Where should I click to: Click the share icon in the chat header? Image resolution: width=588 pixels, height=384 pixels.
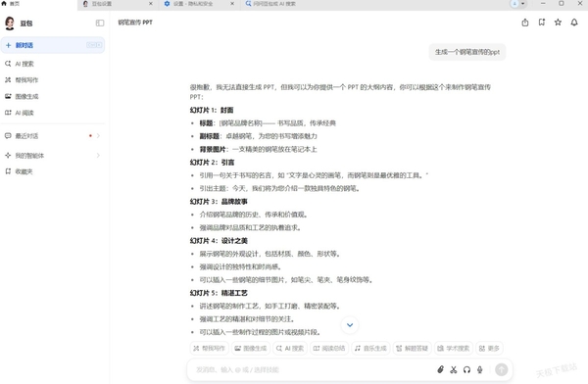click(x=525, y=23)
